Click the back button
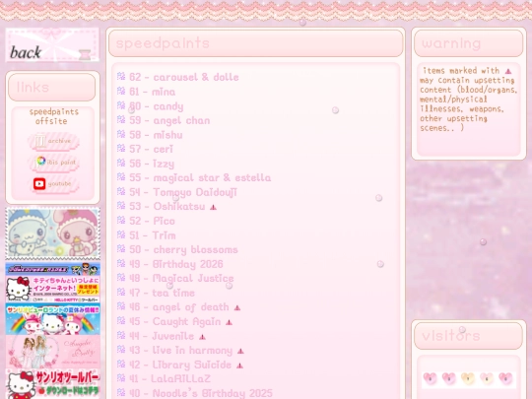 52,45
